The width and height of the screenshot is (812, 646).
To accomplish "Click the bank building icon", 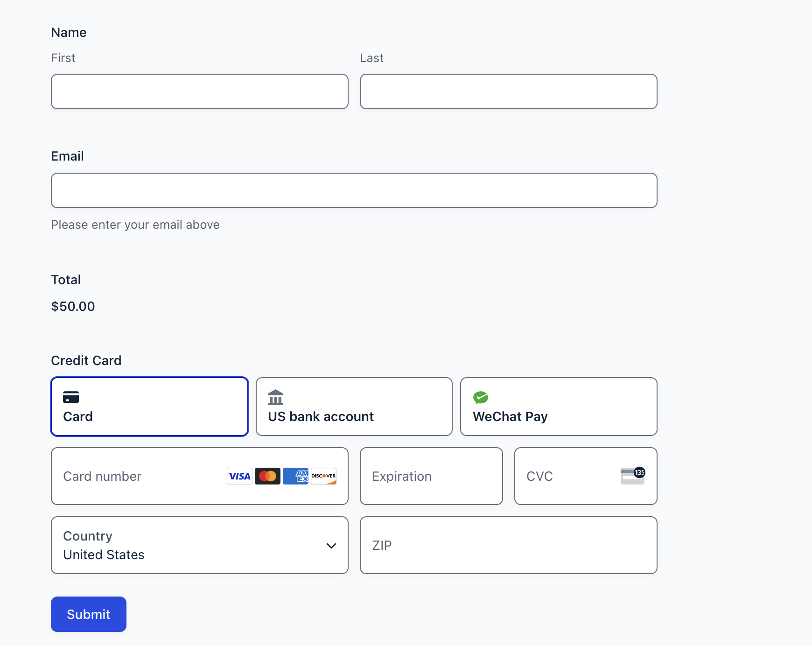I will (x=276, y=397).
